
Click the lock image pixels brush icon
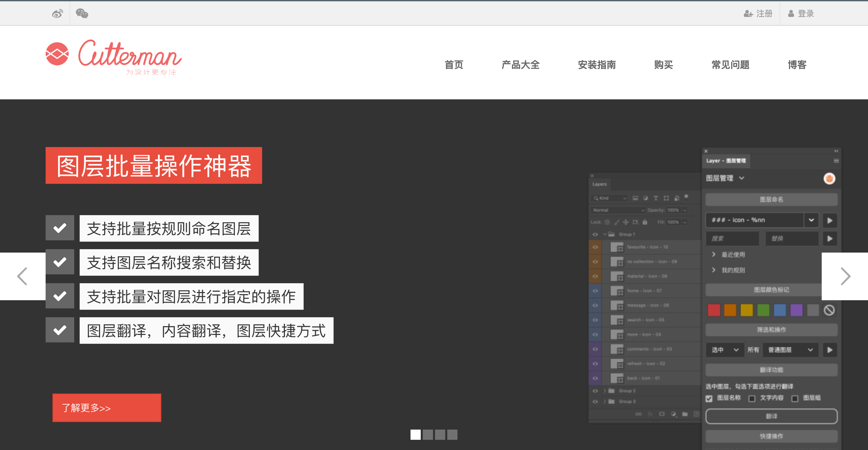[x=616, y=222]
